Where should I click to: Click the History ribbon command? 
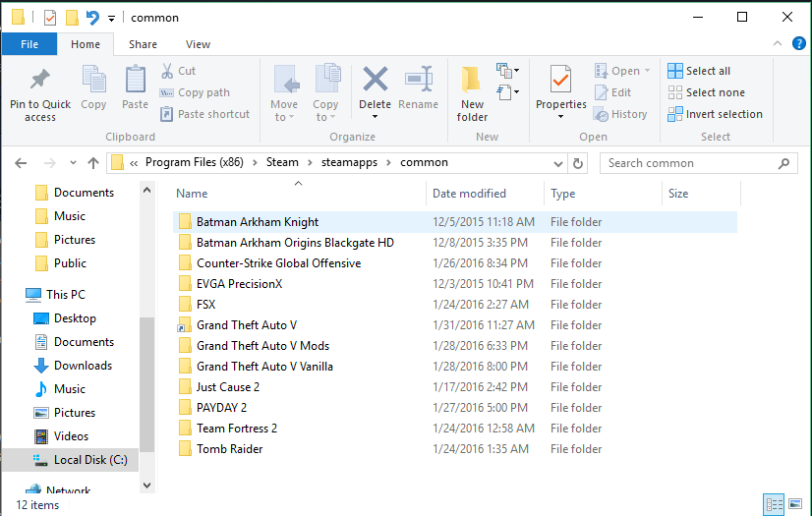[620, 114]
